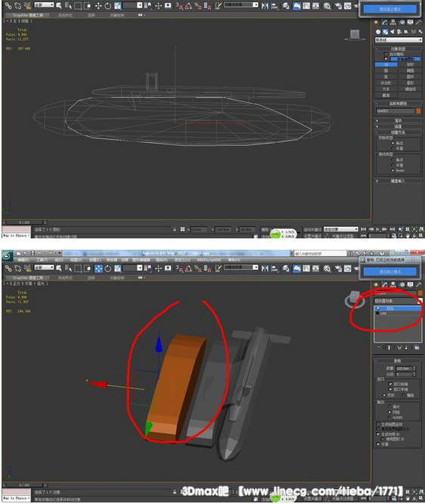425x504 pixels.
Task: Open Material Editor in top screenshot toolbar
Action: pyautogui.click(x=327, y=5)
